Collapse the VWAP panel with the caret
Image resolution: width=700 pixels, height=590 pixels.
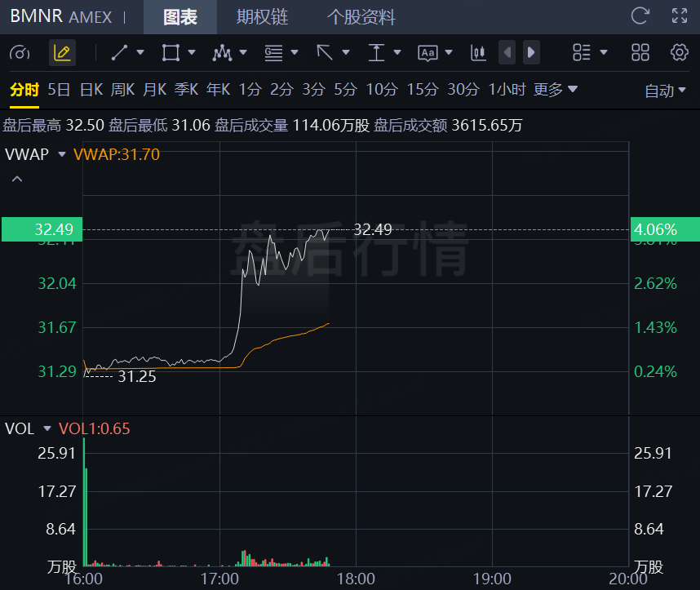17,179
